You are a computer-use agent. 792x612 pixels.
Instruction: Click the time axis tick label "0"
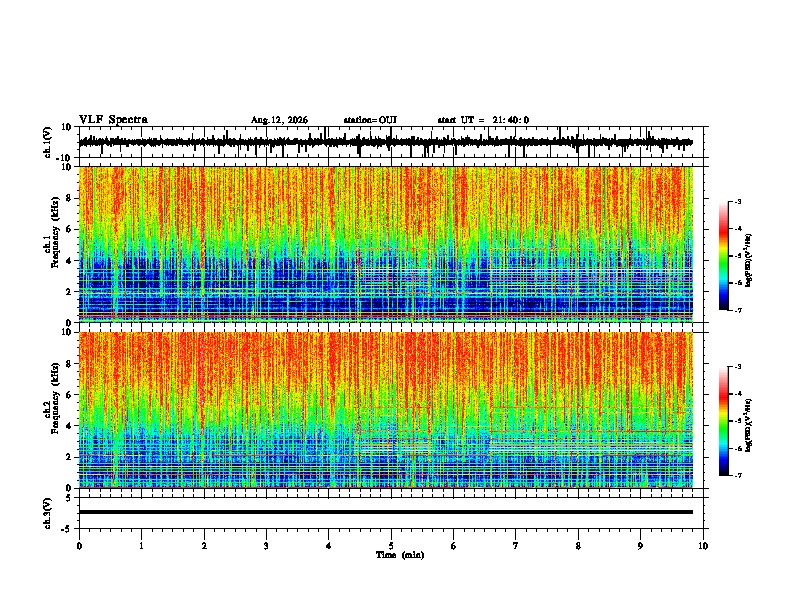79,546
